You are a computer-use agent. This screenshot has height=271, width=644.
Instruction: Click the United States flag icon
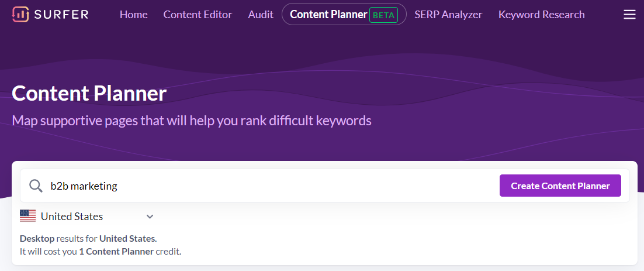(x=28, y=216)
